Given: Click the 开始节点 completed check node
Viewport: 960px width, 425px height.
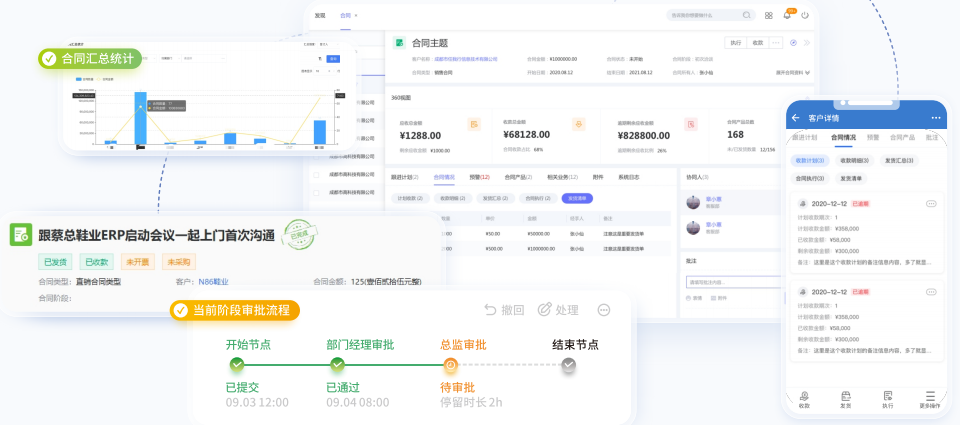Looking at the screenshot, I should coord(236,366).
